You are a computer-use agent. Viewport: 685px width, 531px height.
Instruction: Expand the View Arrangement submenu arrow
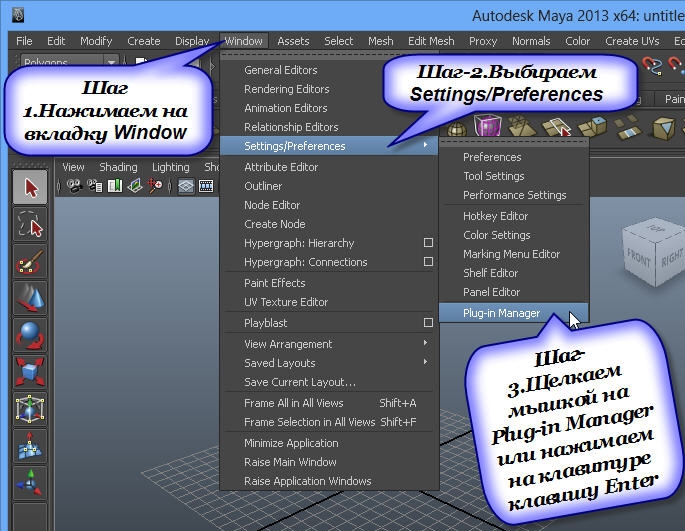coord(426,343)
